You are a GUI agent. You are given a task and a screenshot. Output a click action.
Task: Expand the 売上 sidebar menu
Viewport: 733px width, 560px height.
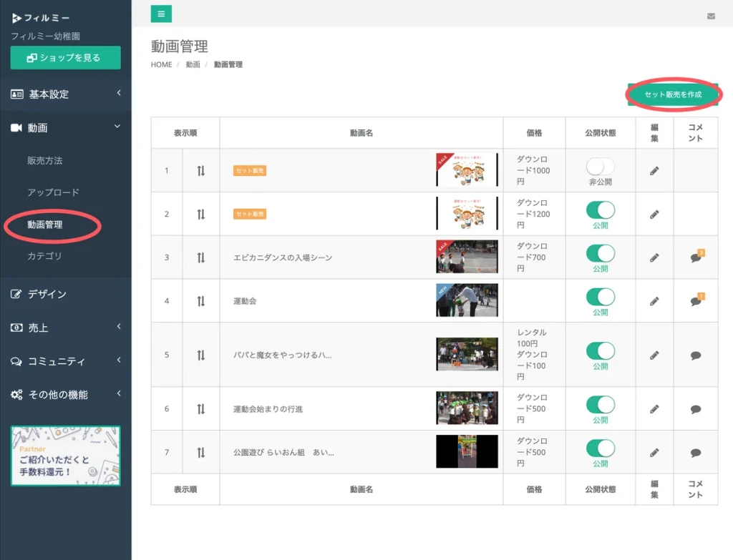(x=65, y=328)
